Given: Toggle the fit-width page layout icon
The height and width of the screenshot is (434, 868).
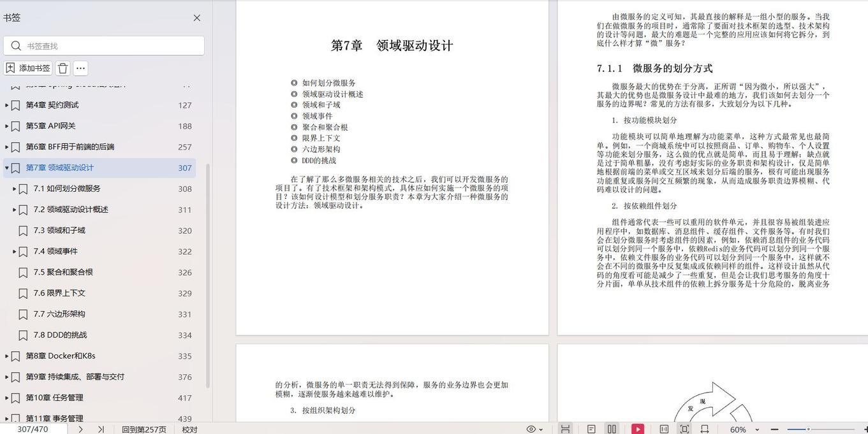Looking at the screenshot, I should tap(565, 429).
